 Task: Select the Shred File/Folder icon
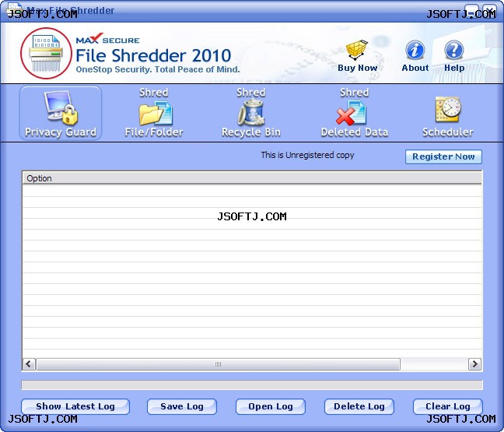click(156, 113)
